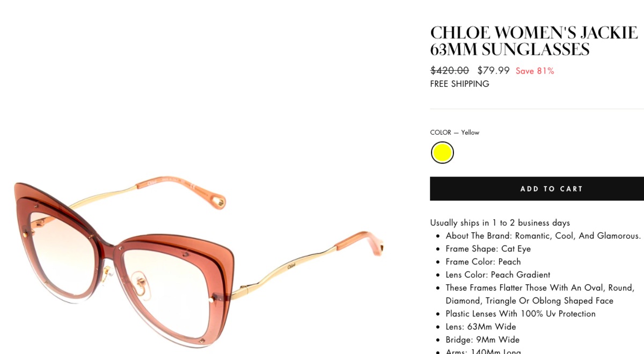
Task: Click the Frame Color: Peach bullet
Action: pyautogui.click(x=483, y=262)
